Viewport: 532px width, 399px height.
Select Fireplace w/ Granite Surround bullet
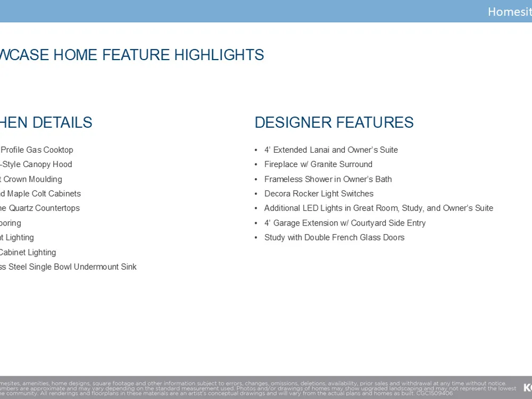(318, 164)
